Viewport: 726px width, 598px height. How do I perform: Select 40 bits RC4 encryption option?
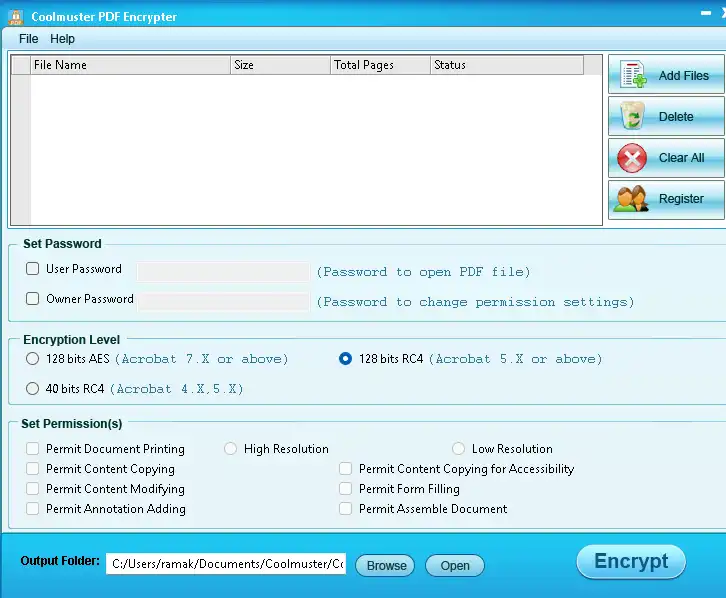(33, 389)
